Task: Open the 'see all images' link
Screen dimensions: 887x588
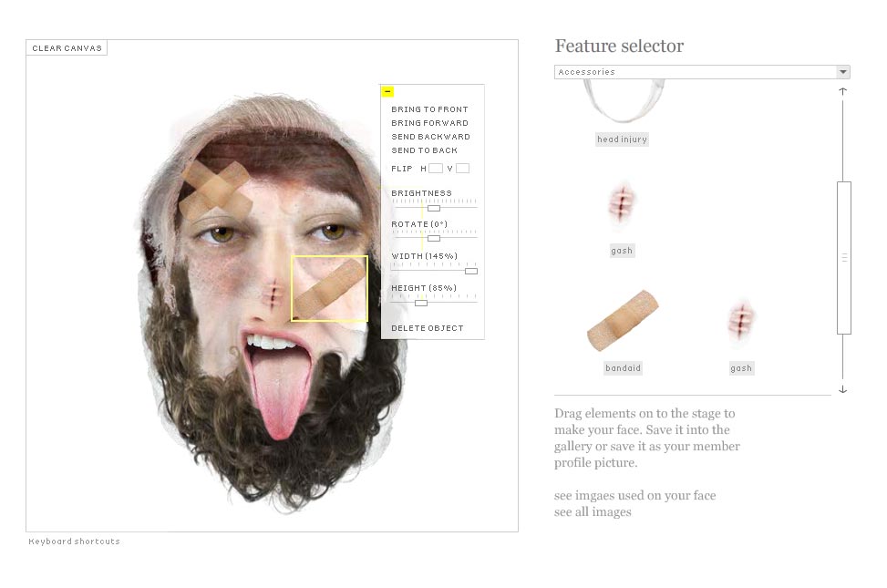Action: tap(593, 511)
